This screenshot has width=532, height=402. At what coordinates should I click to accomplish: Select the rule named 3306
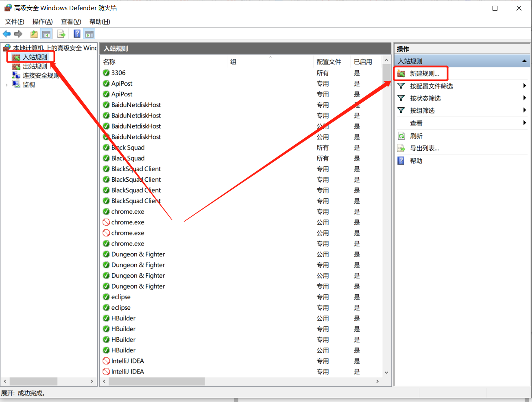[118, 73]
